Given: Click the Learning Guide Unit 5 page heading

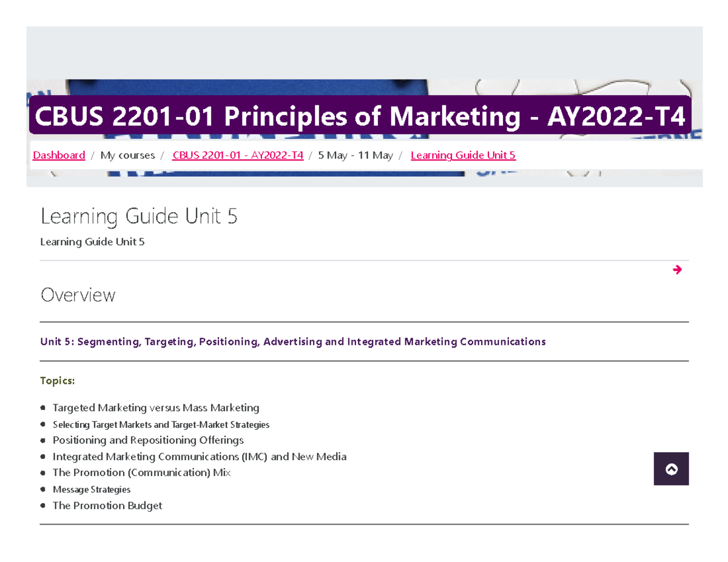Looking at the screenshot, I should (x=140, y=216).
